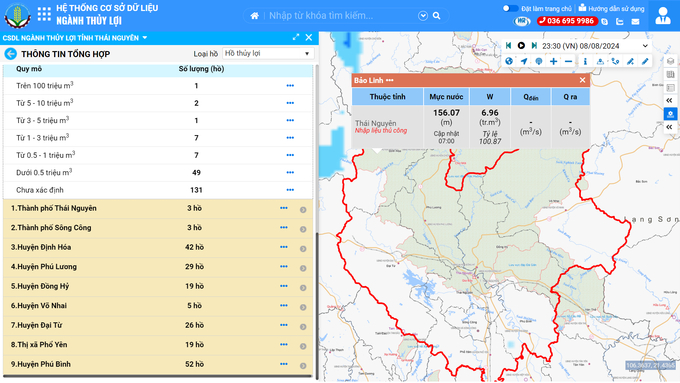Viewport: 680px width, 383px height.
Task: Activate locate-me navigation arrow tool
Action: click(524, 62)
